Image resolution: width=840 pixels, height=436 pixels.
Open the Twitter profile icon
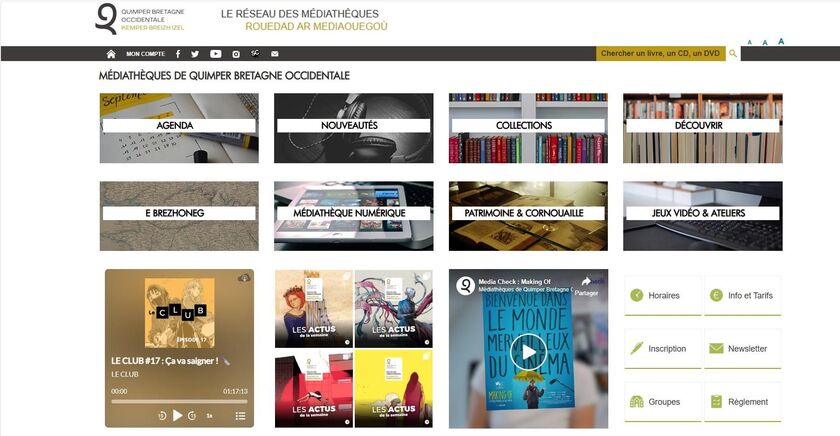pyautogui.click(x=195, y=54)
